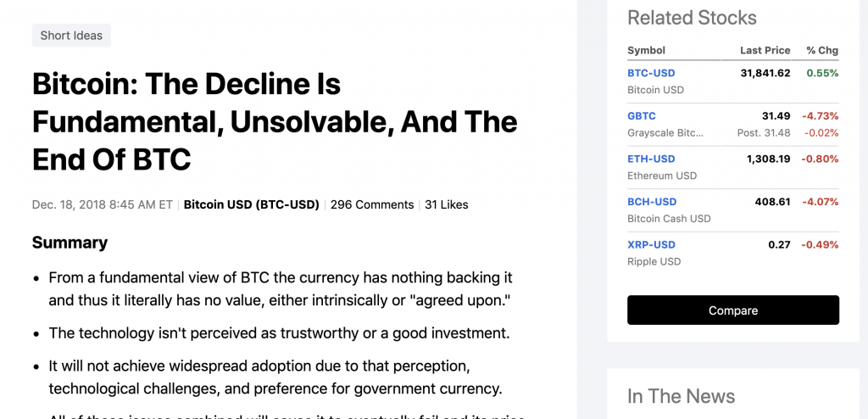Image resolution: width=868 pixels, height=419 pixels.
Task: Click the Grayscale Bitc... company name
Action: [x=666, y=133]
